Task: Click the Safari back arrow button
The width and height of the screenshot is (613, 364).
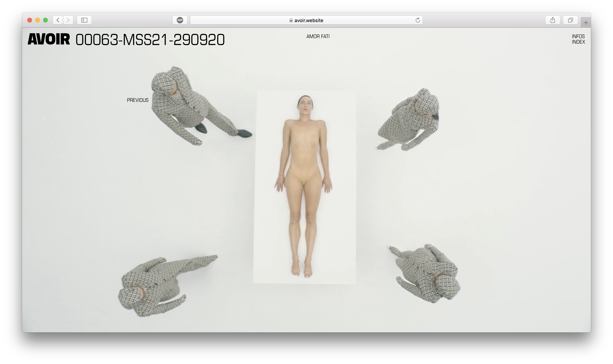Action: 58,20
